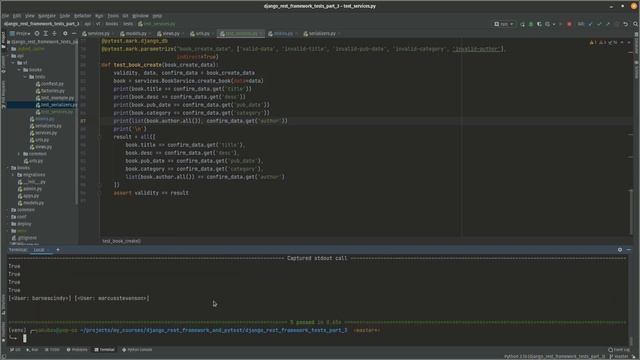Screen dimensions: 640x360
Task: Switch to the views.py editor tab
Action: (171, 33)
